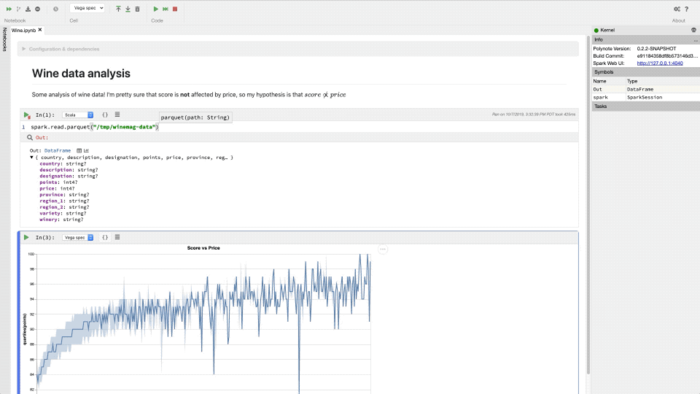This screenshot has height=394, width=700.
Task: Open the Vega spec dropdown in cell In(3)
Action: 78,237
